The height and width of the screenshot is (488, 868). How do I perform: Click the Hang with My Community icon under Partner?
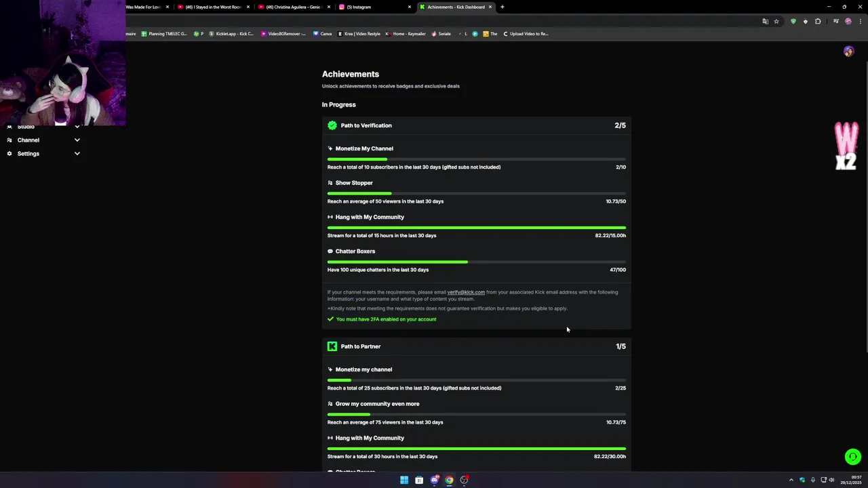point(330,438)
